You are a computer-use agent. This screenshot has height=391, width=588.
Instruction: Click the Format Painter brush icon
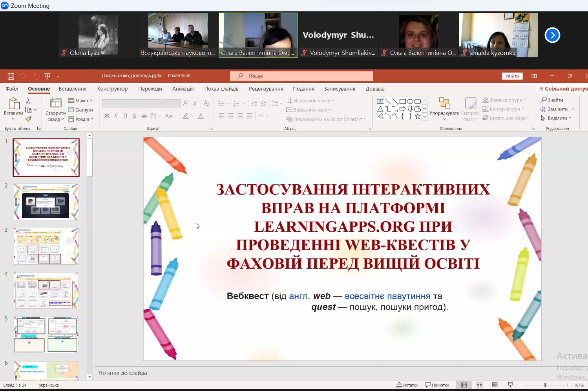coord(28,119)
